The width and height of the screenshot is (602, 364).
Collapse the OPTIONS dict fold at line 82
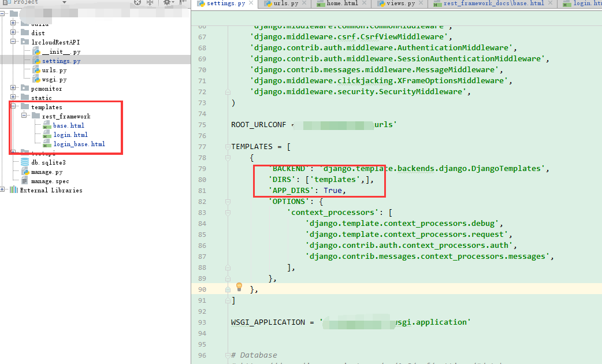[x=228, y=202]
